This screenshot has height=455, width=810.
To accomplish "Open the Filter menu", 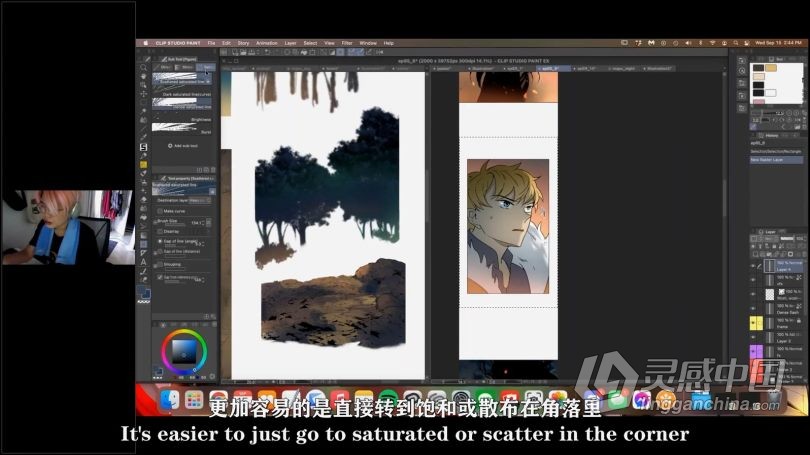I will coord(347,43).
